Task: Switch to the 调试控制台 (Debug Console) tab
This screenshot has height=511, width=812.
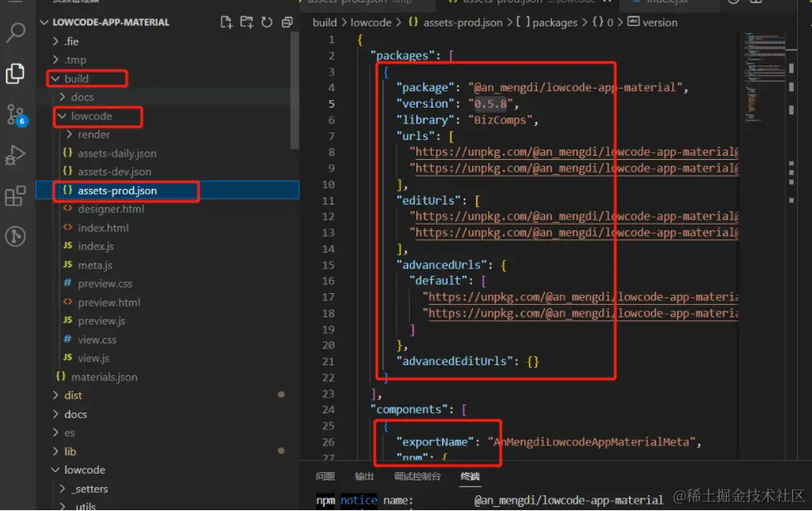Action: pyautogui.click(x=417, y=476)
